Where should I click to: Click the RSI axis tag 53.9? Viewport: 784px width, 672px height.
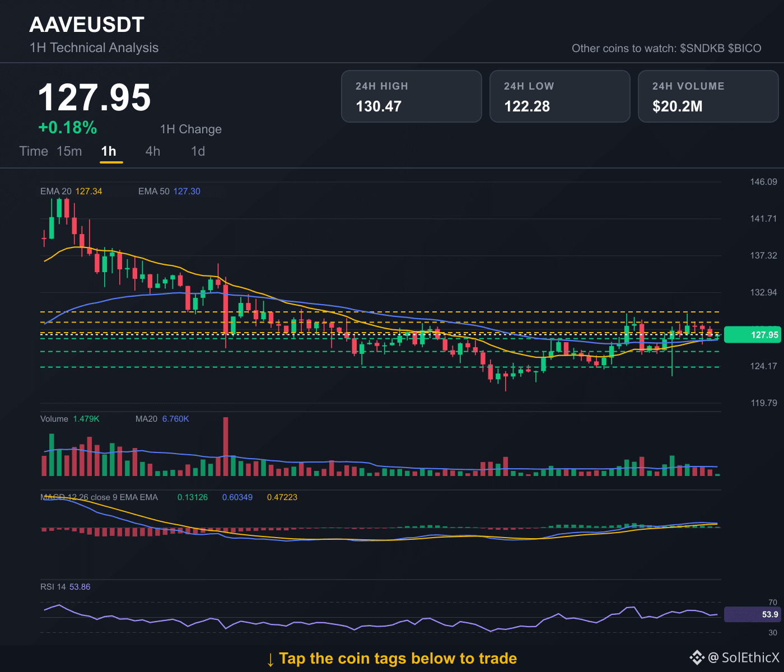pyautogui.click(x=752, y=614)
